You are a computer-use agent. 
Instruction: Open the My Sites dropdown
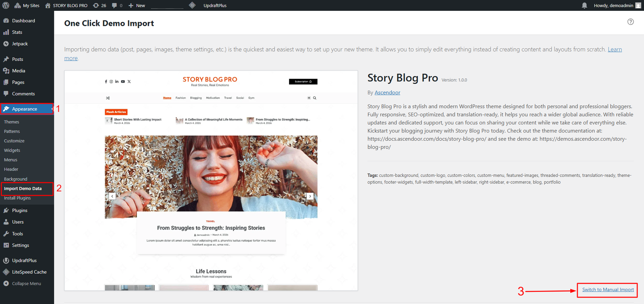(27, 6)
